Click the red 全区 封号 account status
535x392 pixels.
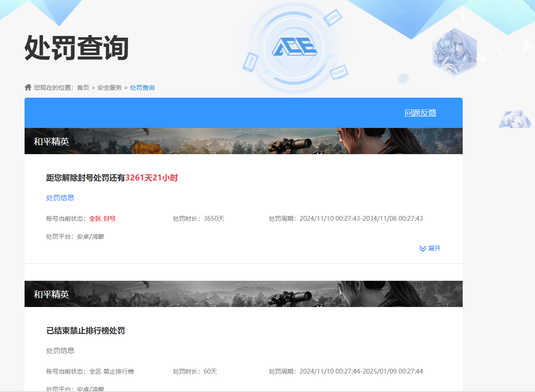point(102,219)
